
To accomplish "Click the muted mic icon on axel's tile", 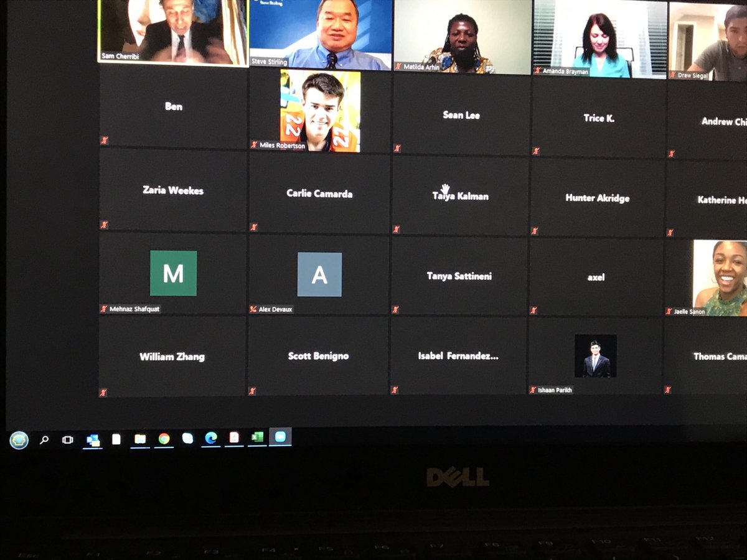I will [x=533, y=310].
